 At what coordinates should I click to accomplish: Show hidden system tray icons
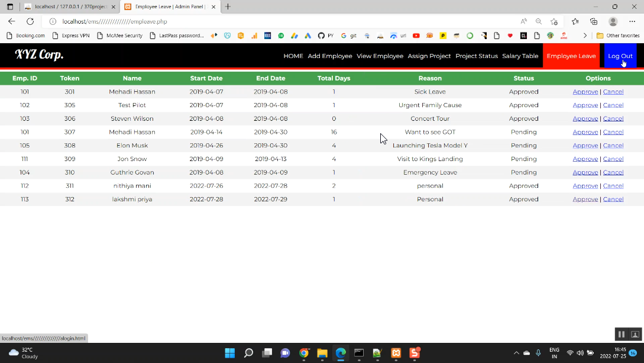click(x=516, y=353)
